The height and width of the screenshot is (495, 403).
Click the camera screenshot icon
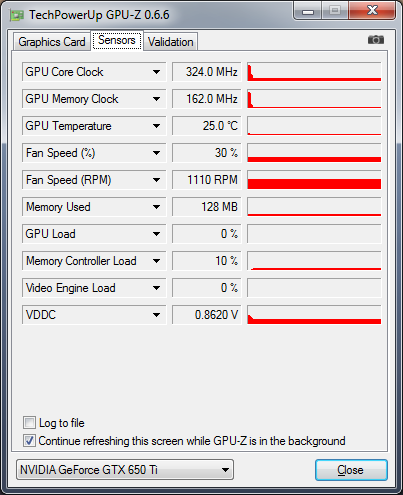(376, 40)
